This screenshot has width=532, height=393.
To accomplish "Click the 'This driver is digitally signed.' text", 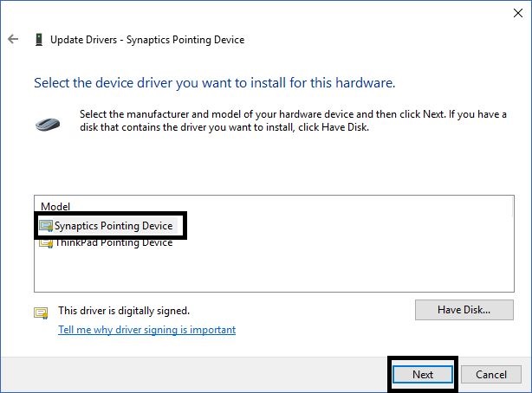I will click(124, 311).
